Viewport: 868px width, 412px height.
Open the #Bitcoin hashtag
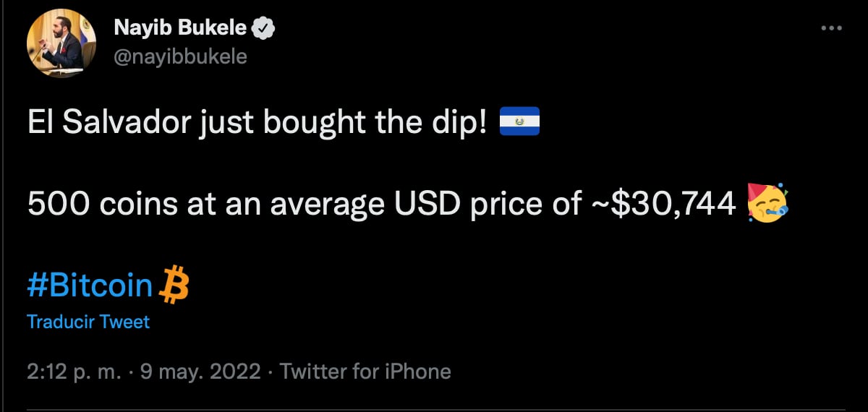(90, 286)
